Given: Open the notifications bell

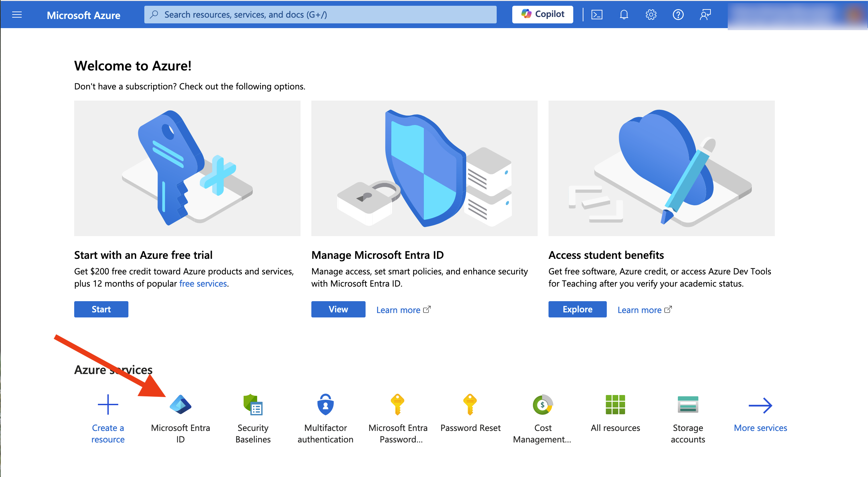Looking at the screenshot, I should click(x=624, y=15).
